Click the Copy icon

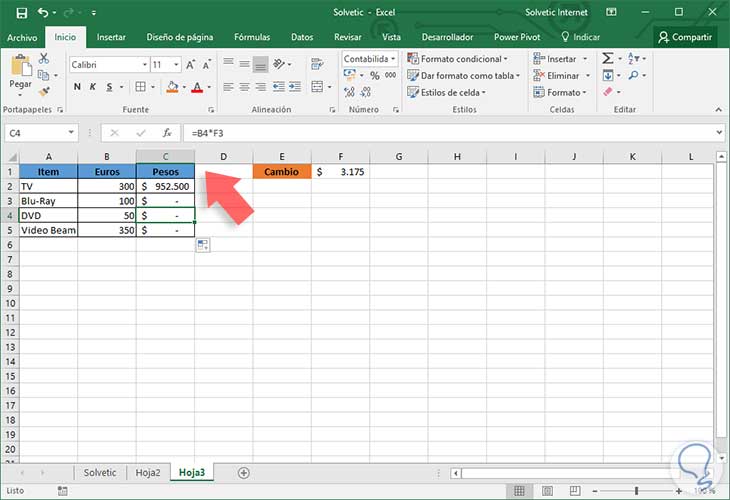pyautogui.click(x=43, y=75)
